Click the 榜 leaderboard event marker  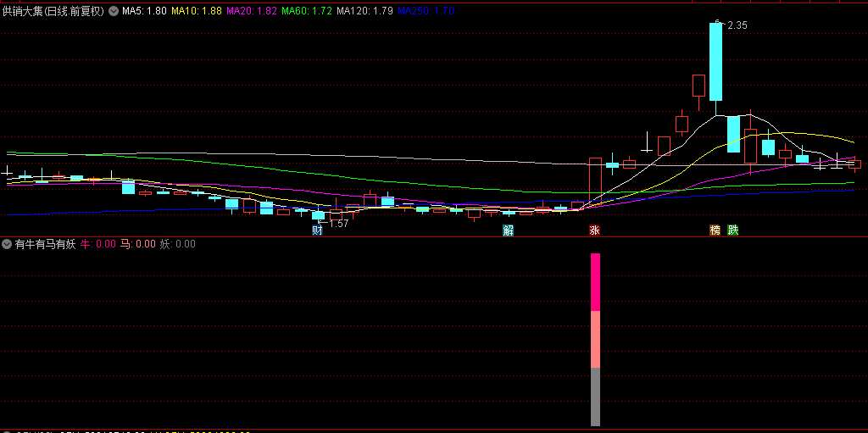click(x=715, y=230)
